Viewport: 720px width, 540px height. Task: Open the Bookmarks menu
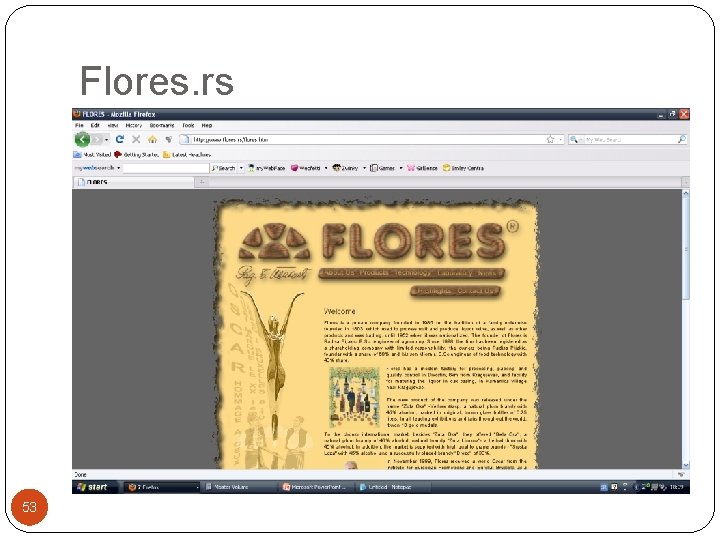point(162,125)
